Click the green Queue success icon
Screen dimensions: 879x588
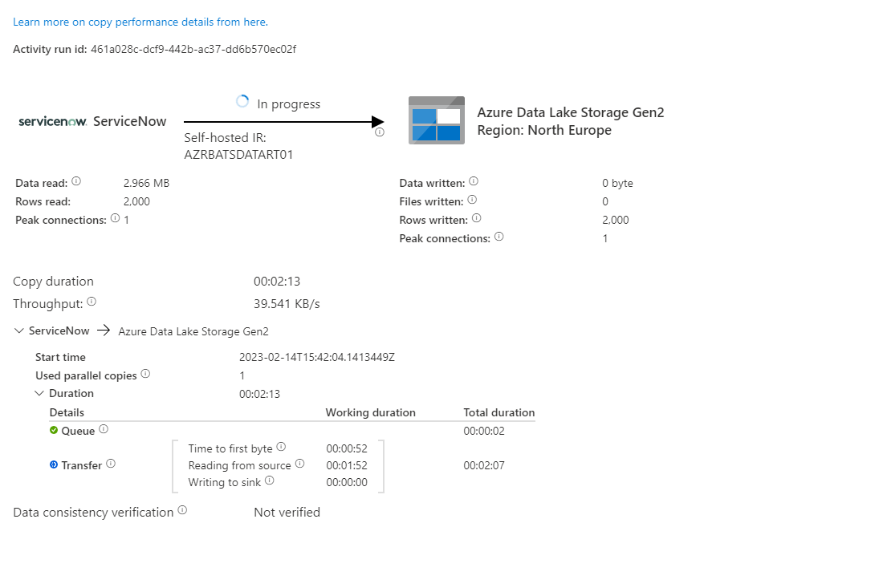pos(52,431)
